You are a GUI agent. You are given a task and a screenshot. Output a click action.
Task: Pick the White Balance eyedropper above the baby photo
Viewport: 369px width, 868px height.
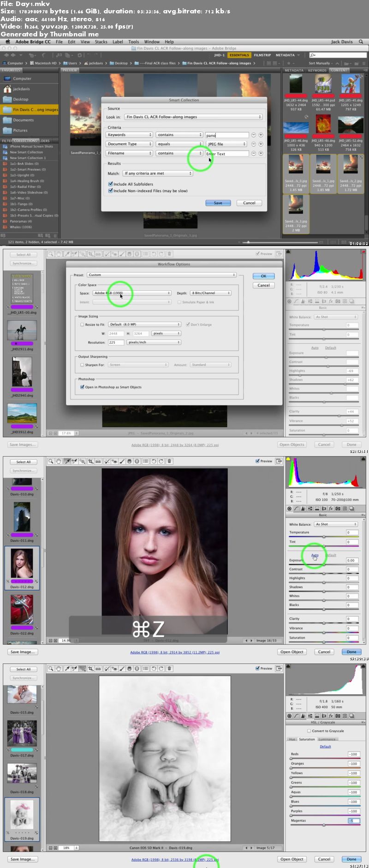[x=67, y=669]
